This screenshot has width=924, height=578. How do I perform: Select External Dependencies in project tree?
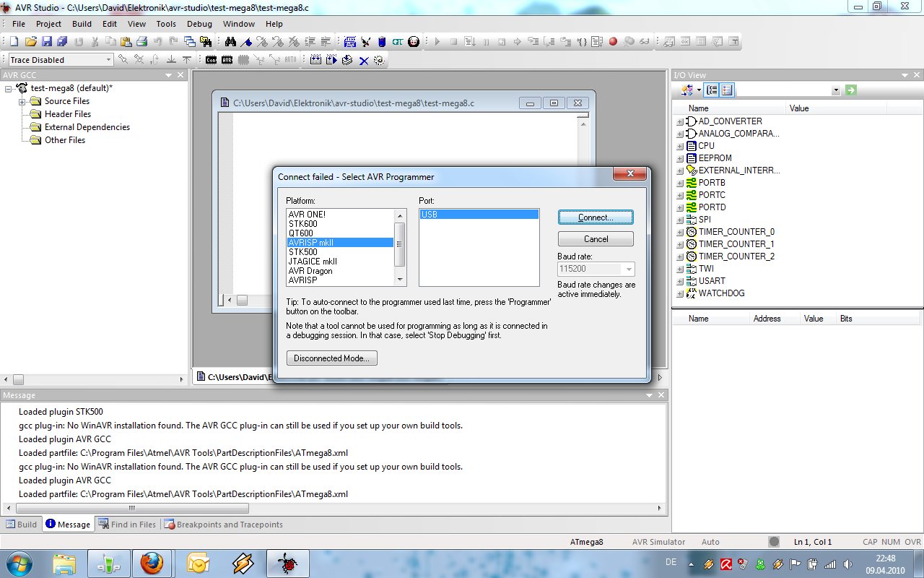[x=87, y=127]
